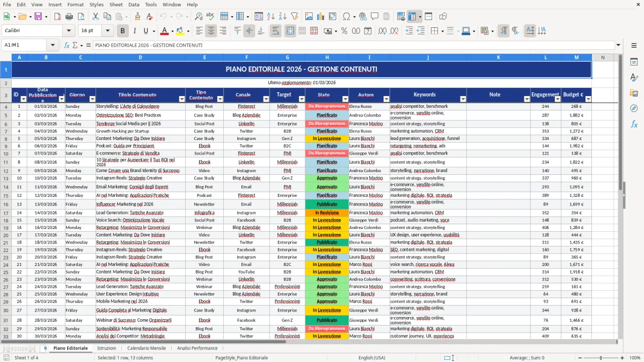Insert a Special Character
Screen dimensions: 644x362
click(346, 16)
